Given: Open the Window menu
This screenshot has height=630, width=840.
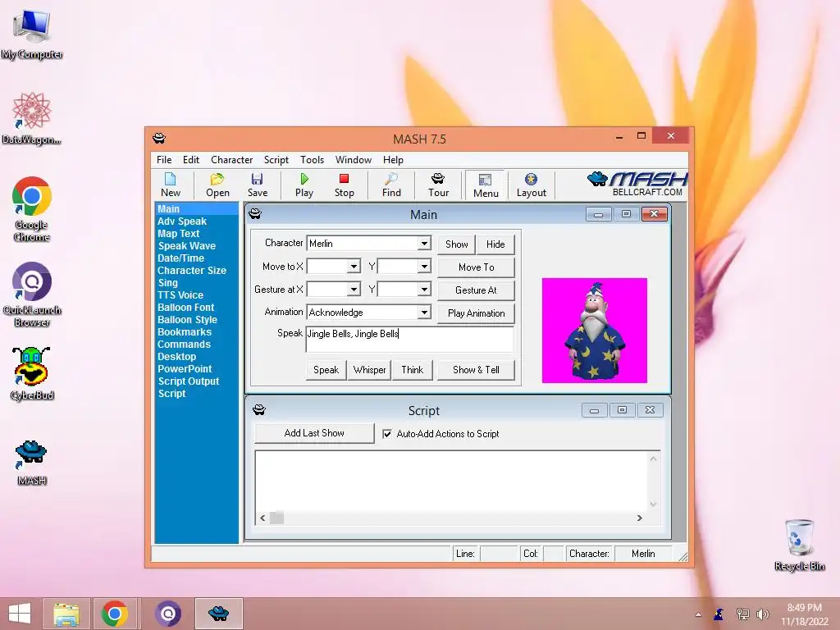Looking at the screenshot, I should coord(353,160).
